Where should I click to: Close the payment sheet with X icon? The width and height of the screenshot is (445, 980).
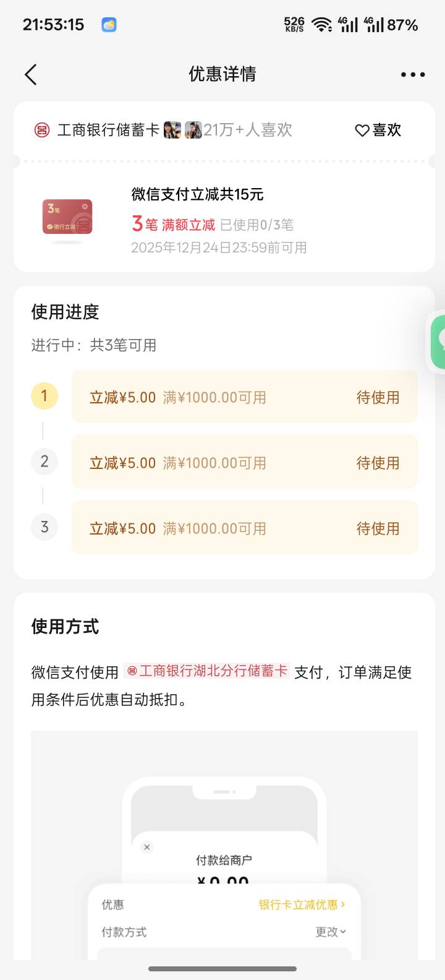(x=147, y=848)
